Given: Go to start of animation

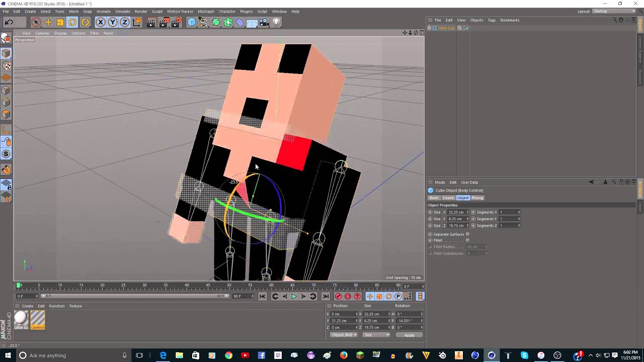Looking at the screenshot, I should pos(263,297).
